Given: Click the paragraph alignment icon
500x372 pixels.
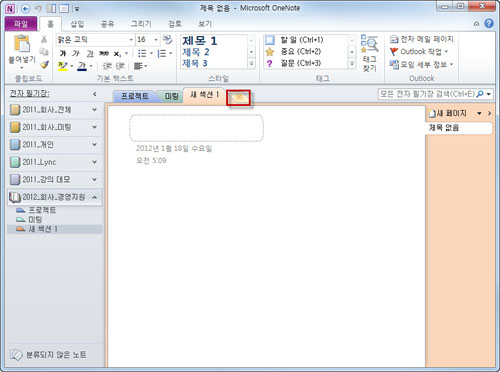Looking at the screenshot, I should [138, 66].
